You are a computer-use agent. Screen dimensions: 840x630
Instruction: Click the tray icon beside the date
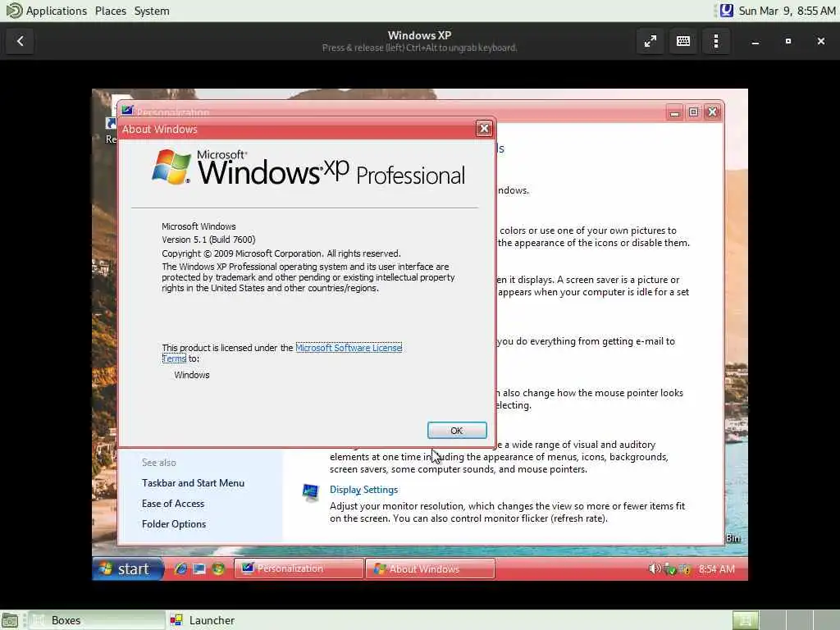point(726,11)
